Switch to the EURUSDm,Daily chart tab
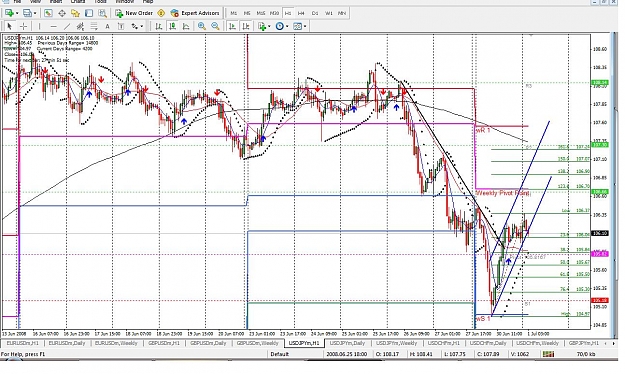 click(66, 343)
